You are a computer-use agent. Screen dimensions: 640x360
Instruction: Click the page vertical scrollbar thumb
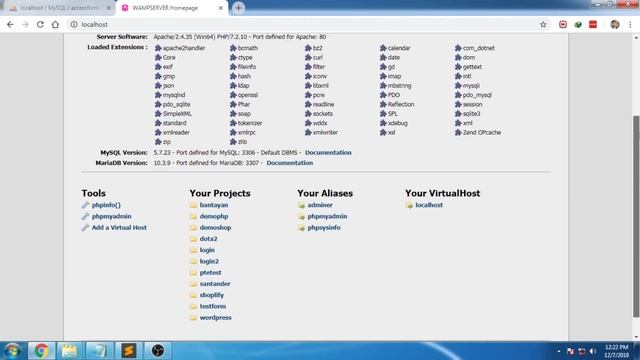click(x=636, y=216)
